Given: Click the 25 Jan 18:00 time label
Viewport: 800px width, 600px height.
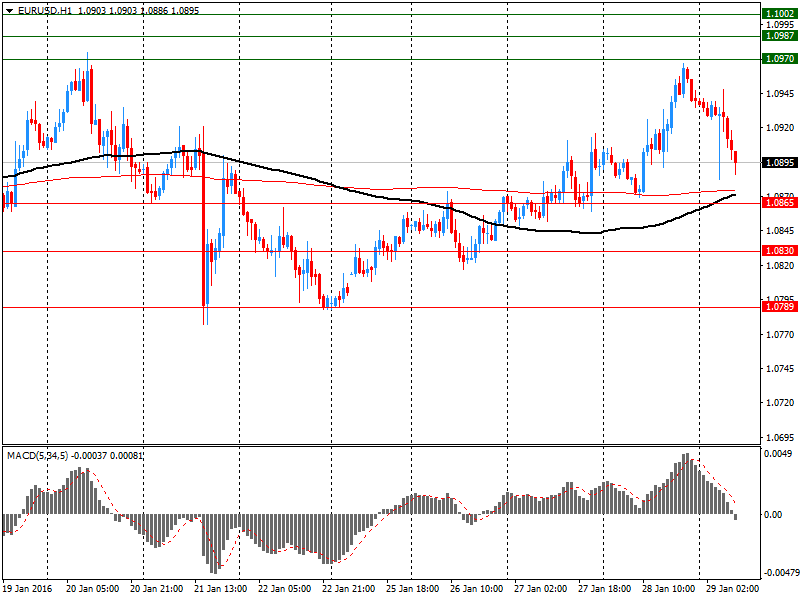Looking at the screenshot, I should 413,588.
